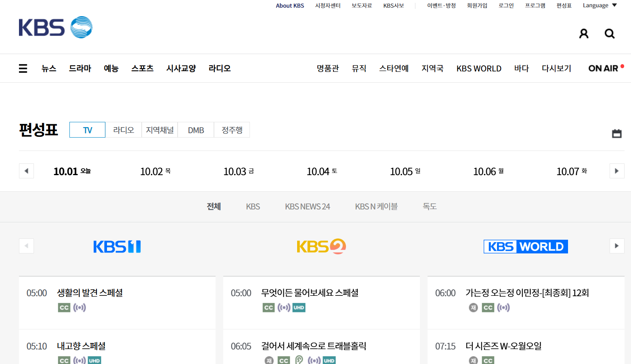Select date 10.01 오늘
The width and height of the screenshot is (631, 364).
72,172
